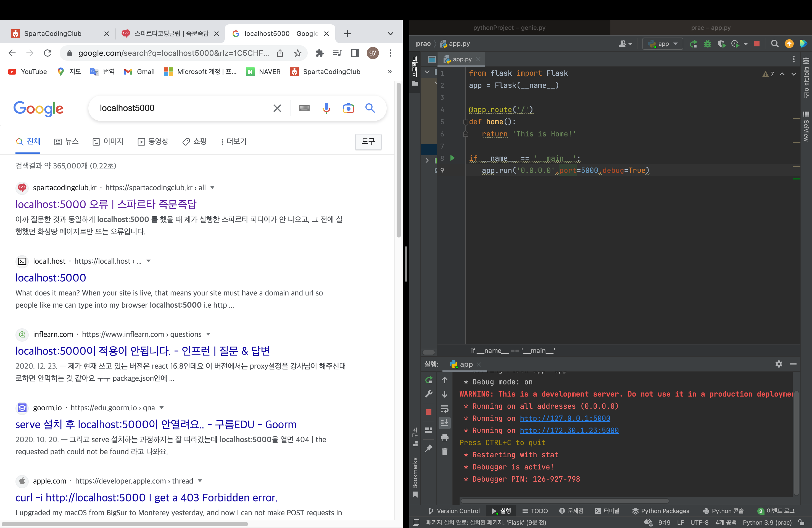
Task: Click http://127.0.0.1:5000 link in console
Action: (x=565, y=418)
